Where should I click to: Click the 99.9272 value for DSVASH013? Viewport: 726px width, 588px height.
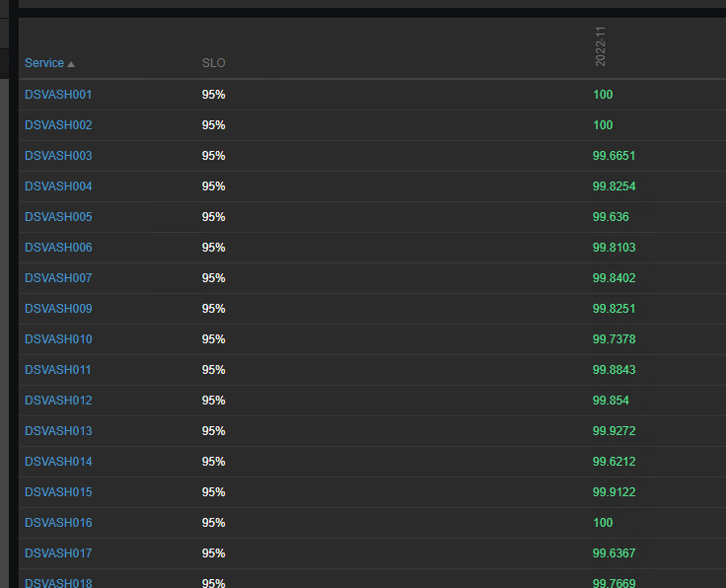[614, 430]
